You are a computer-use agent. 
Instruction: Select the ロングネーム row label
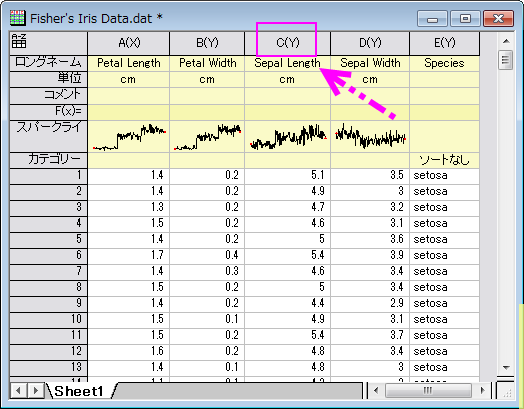[48, 63]
